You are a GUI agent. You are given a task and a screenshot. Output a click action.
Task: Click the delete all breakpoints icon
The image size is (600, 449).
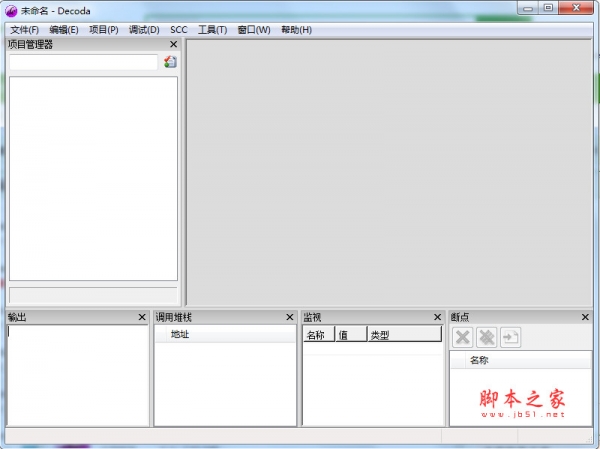click(486, 337)
